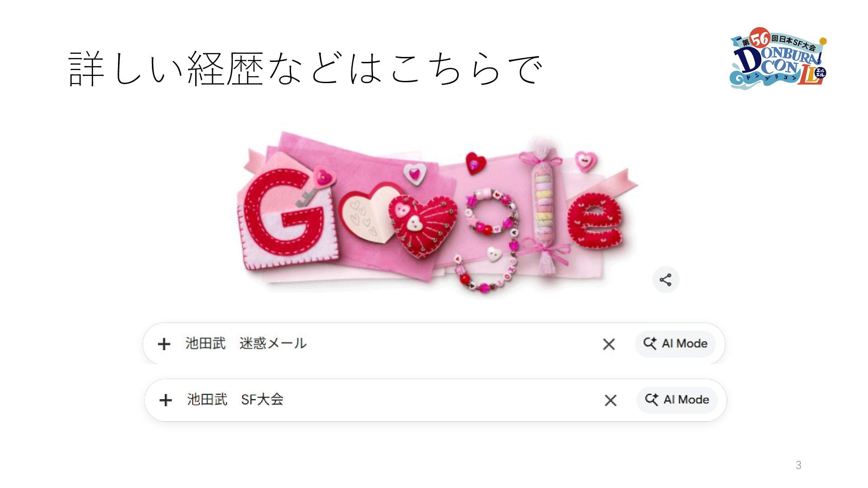Screen dimensions: 868x488
Task: Click the share icon beside the doodle
Action: [x=665, y=280]
